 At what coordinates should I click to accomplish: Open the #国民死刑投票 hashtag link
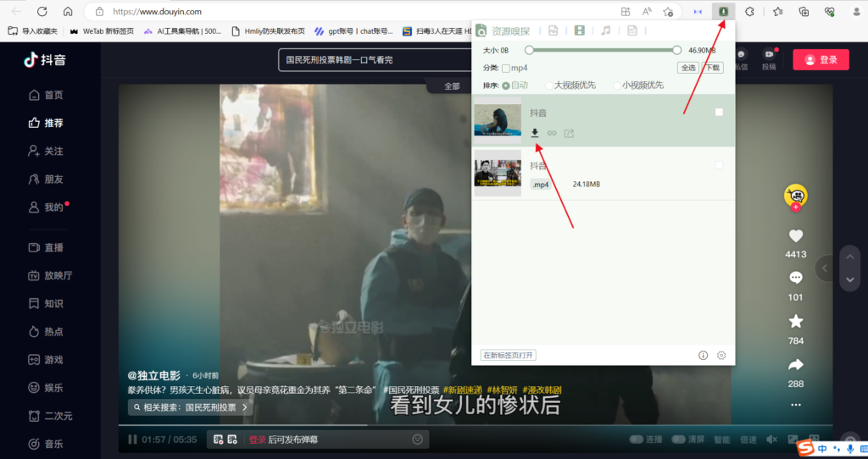(411, 390)
